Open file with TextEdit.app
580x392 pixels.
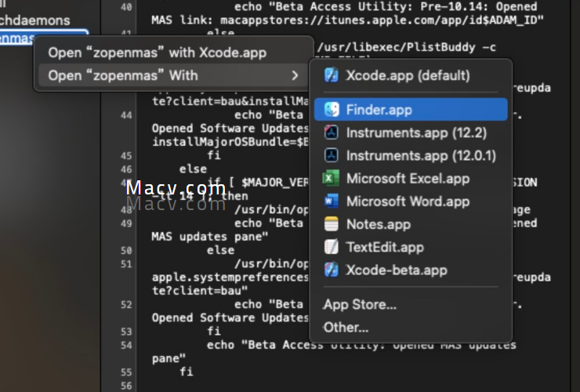(411, 247)
